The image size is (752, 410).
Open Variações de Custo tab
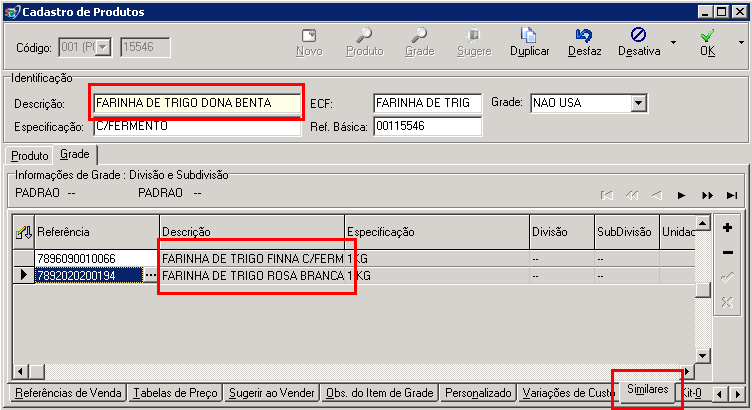(567, 393)
